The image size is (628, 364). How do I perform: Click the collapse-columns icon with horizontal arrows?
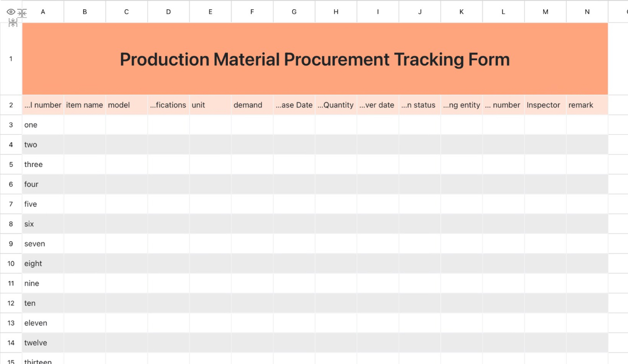pos(22,13)
